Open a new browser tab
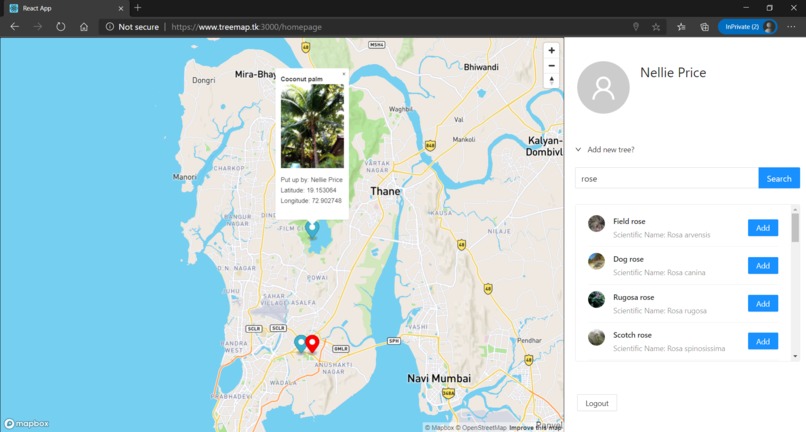806x432 pixels. [137, 8]
